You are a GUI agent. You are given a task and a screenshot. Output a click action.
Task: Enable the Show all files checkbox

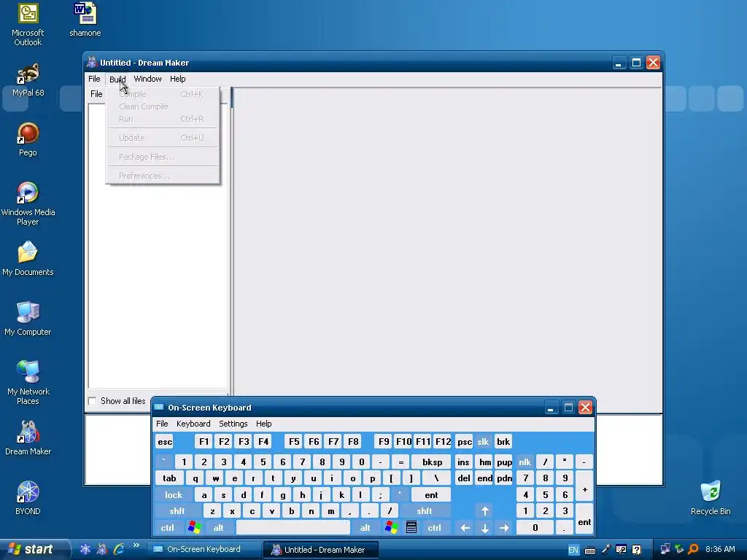tap(93, 401)
